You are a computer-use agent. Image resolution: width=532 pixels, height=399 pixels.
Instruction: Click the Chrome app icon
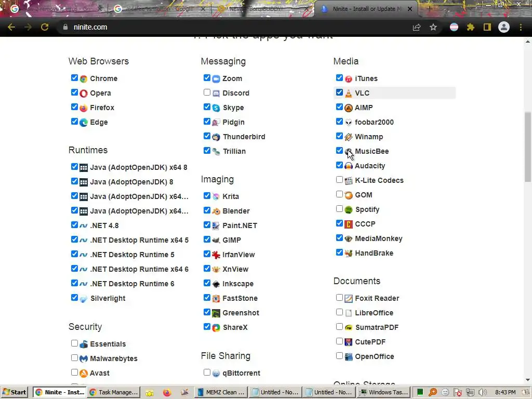point(84,79)
